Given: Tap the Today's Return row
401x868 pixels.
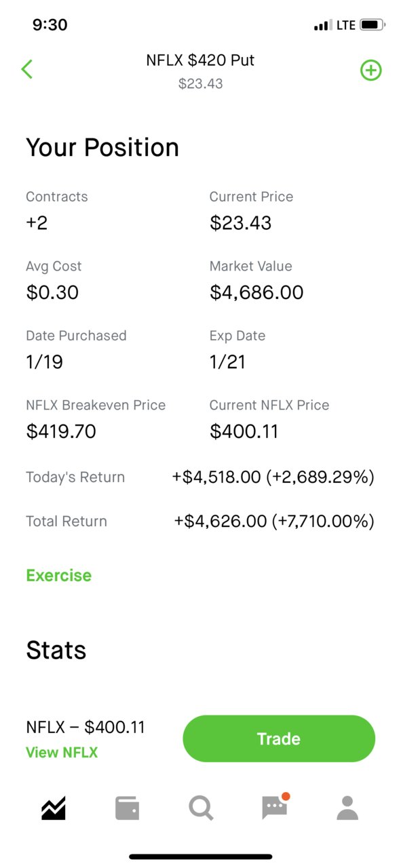Looking at the screenshot, I should click(200, 477).
